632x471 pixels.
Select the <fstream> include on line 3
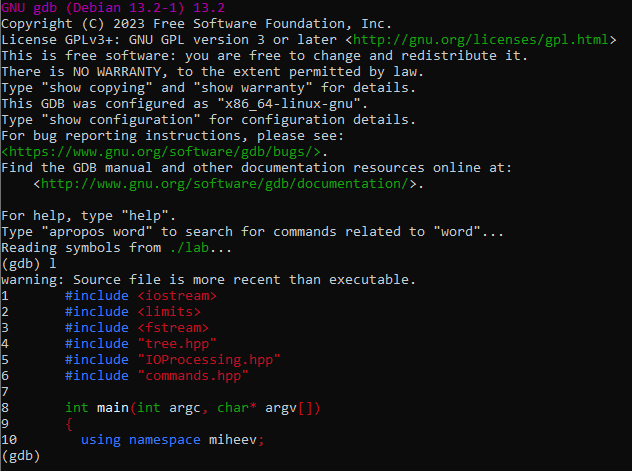(x=172, y=328)
